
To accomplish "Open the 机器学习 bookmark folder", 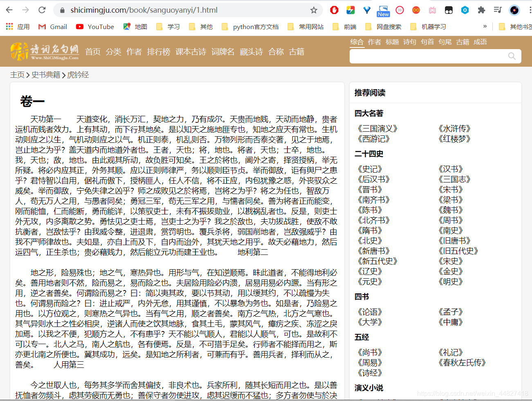I will (x=428, y=27).
